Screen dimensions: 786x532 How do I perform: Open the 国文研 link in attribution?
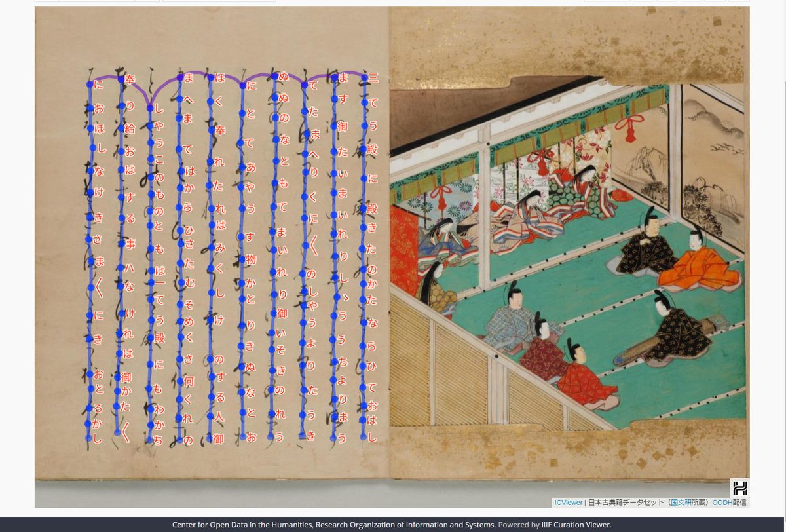(682, 503)
